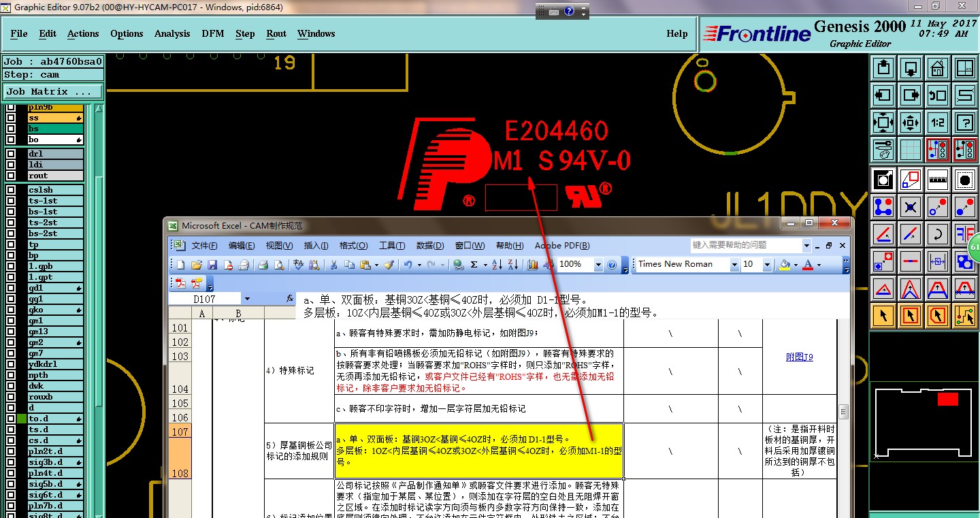Click the question mark help icon
The image size is (980, 518).
pyautogui.click(x=964, y=123)
